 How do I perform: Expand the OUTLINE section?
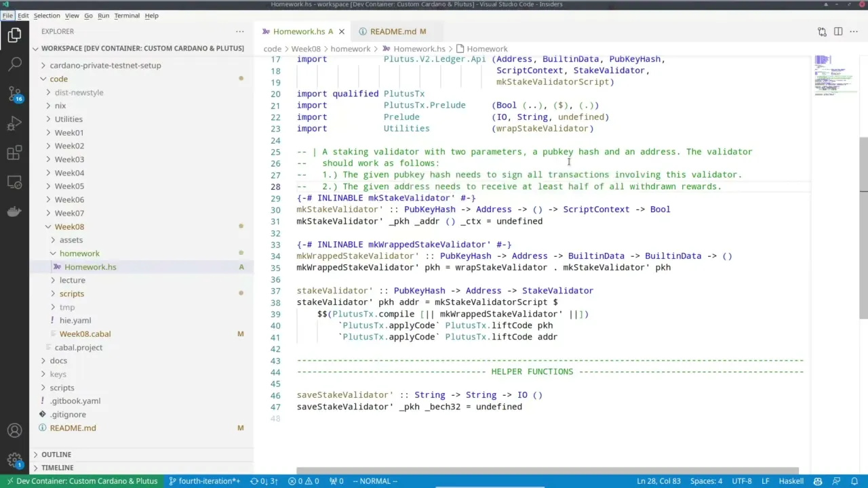click(56, 454)
